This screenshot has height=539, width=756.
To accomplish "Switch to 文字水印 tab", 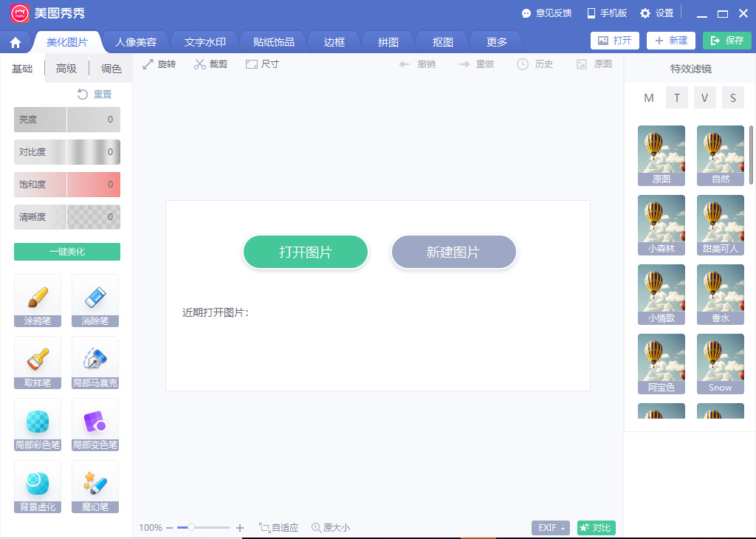I will point(205,42).
